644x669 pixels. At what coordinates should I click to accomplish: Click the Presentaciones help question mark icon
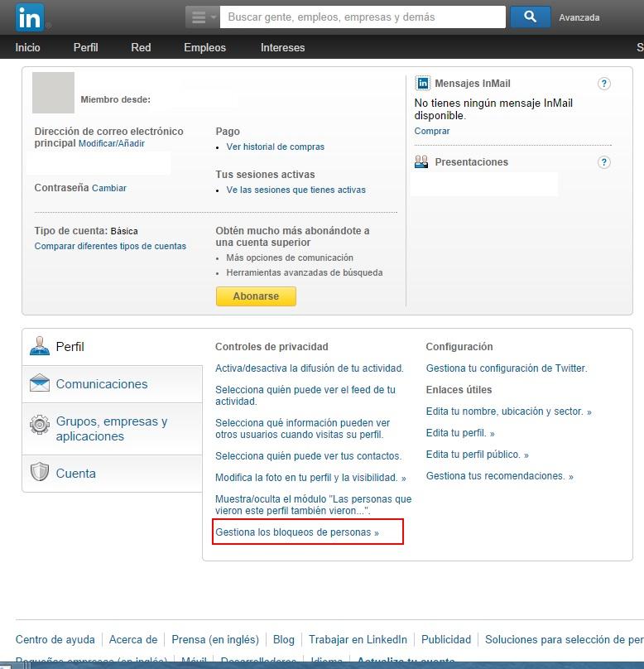click(x=604, y=162)
